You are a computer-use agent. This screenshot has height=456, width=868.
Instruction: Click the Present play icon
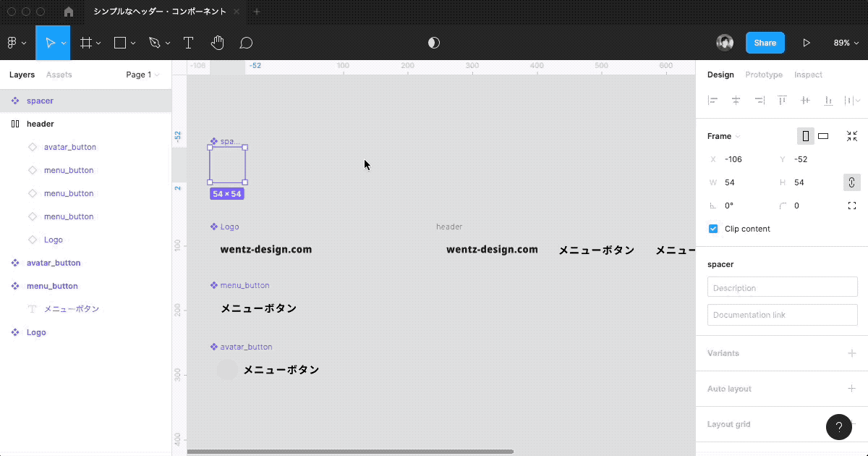pos(806,43)
